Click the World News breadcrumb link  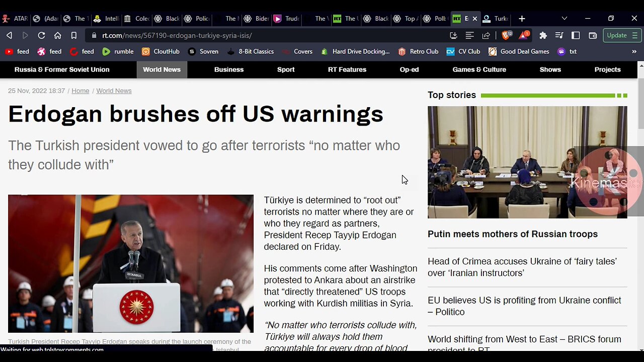tap(114, 91)
